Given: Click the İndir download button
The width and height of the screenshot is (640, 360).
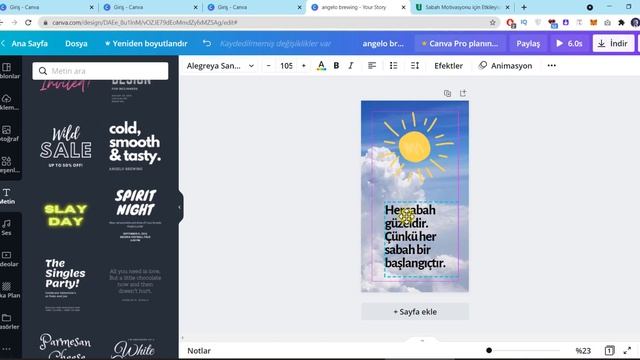Looking at the screenshot, I should [x=613, y=43].
